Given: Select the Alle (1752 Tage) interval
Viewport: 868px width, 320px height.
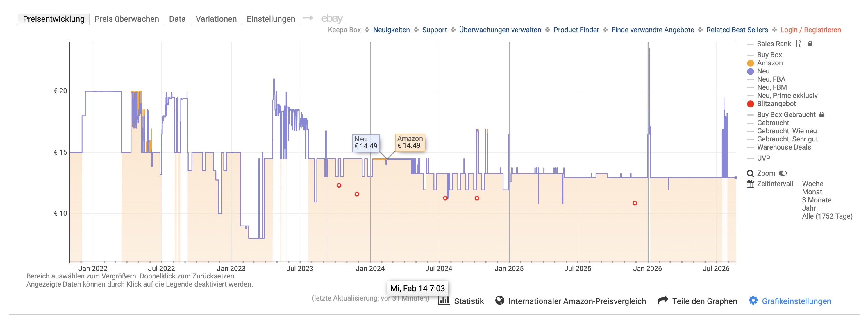Looking at the screenshot, I should pyautogui.click(x=827, y=216).
